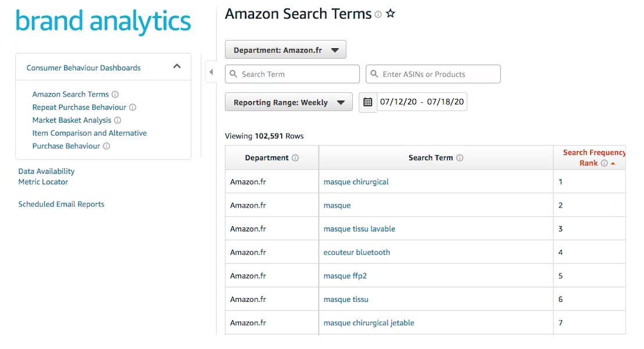This screenshot has width=644, height=349.
Task: Open Market Basket Analysis dashboard
Action: pos(72,120)
